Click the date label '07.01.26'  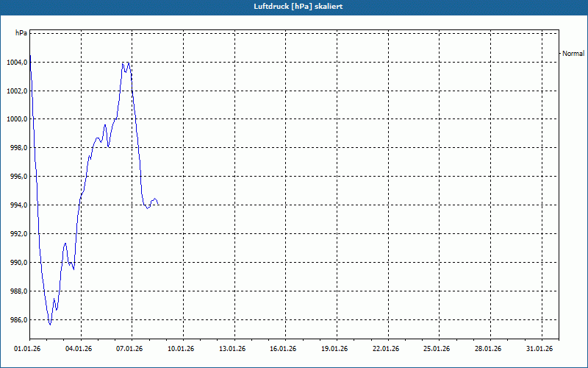pos(129,349)
